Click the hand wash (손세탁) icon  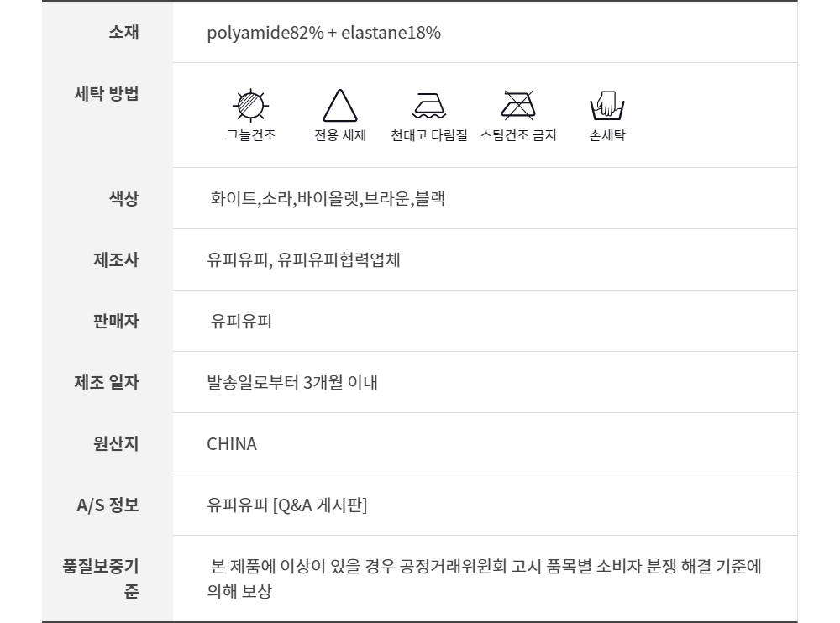607,106
